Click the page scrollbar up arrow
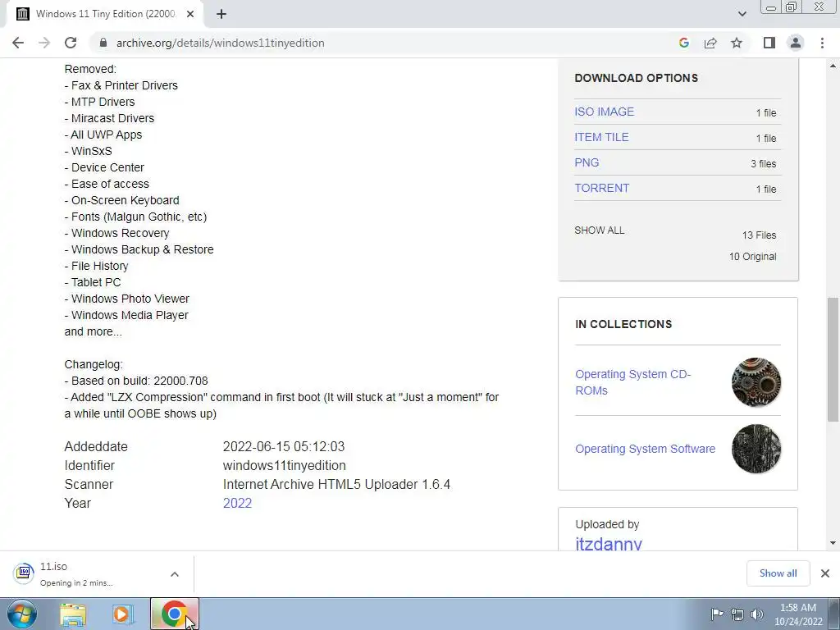The width and height of the screenshot is (840, 630). point(833,66)
